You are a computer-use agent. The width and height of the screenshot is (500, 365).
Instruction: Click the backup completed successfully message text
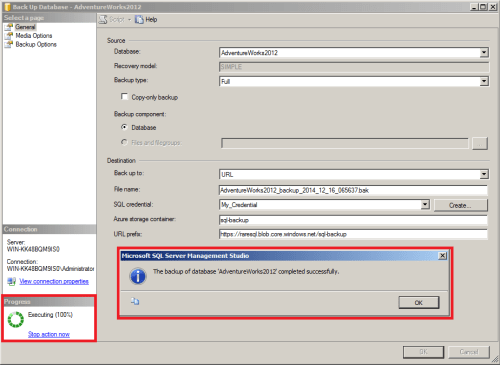click(x=246, y=271)
